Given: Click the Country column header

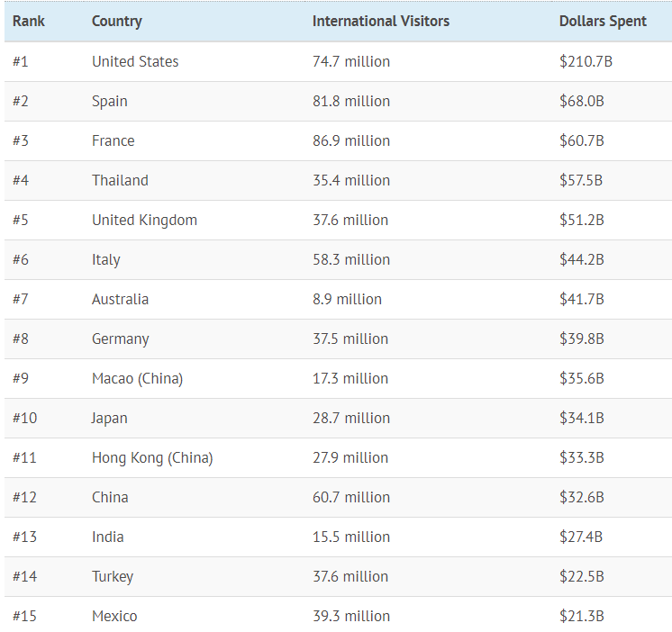Looking at the screenshot, I should tap(117, 22).
